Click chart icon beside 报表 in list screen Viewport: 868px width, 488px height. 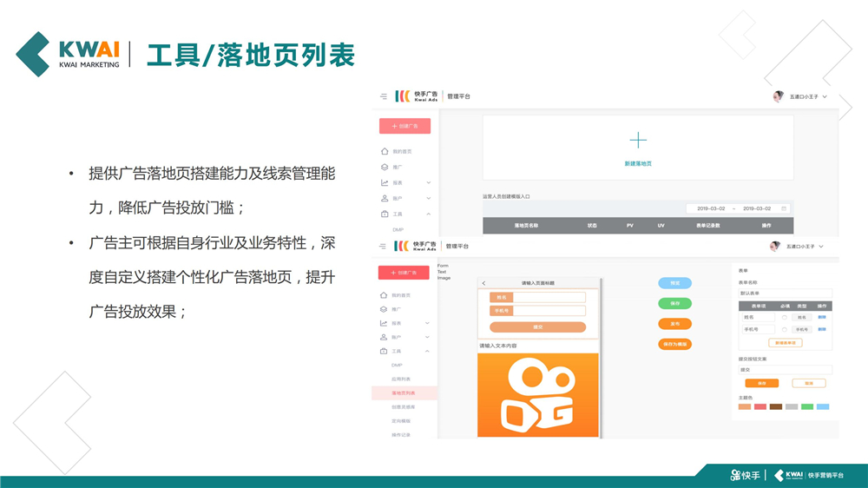pyautogui.click(x=385, y=182)
